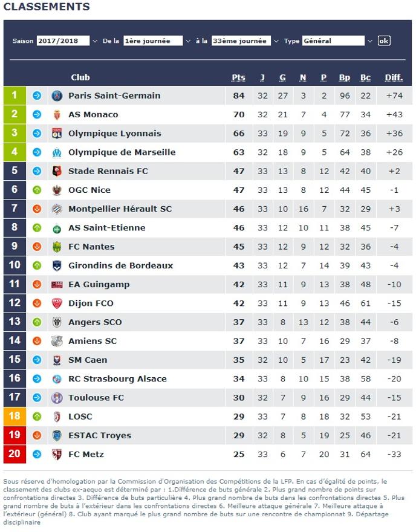
Task: Click the ok button to apply filters
Action: pyautogui.click(x=384, y=41)
